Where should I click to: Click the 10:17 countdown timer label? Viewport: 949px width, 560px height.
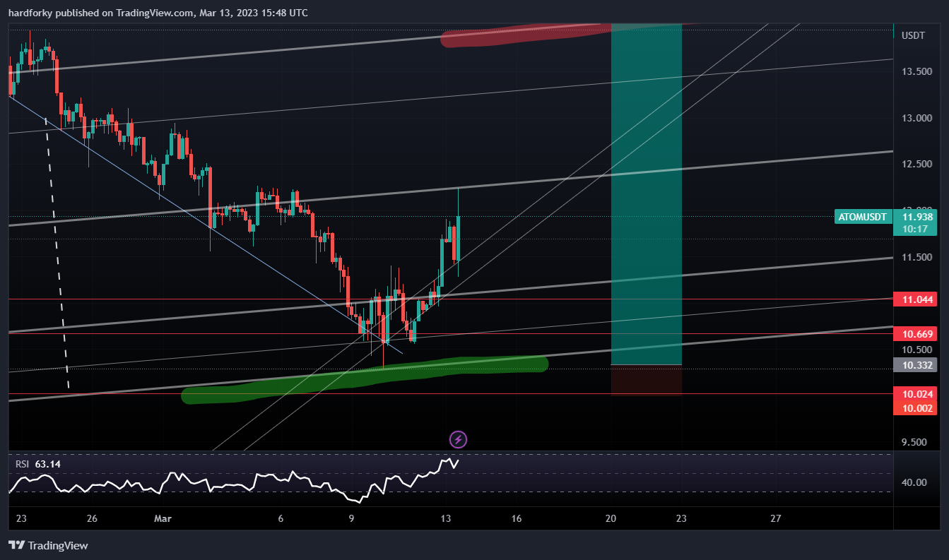[x=916, y=229]
